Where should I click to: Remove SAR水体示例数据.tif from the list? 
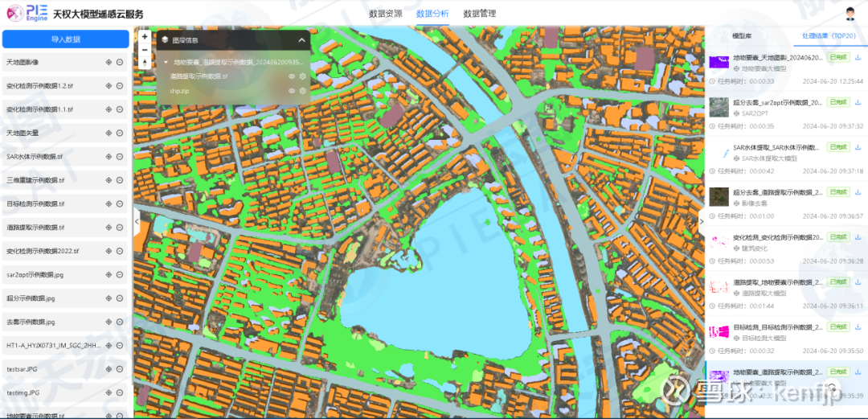tap(119, 156)
